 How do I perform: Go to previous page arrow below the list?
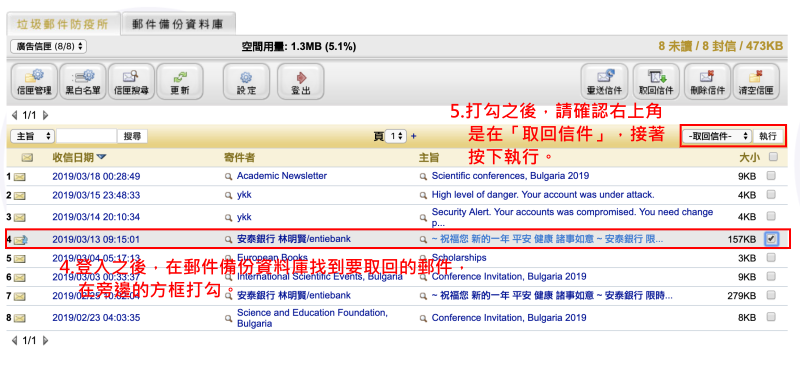click(14, 340)
